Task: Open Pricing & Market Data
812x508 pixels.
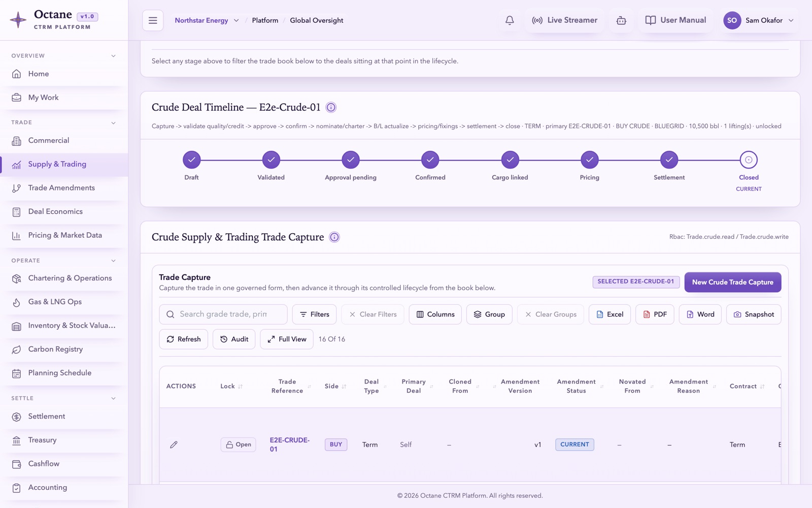Action: pos(64,235)
